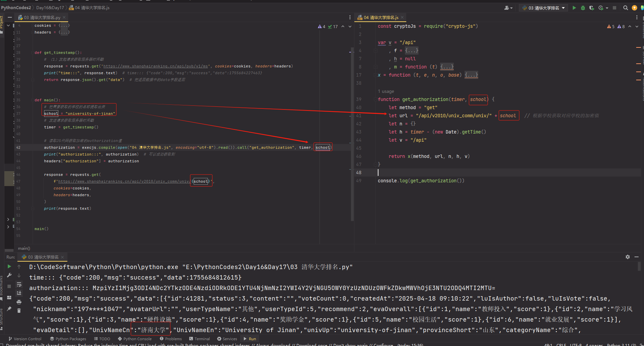Open the TODO tool window
This screenshot has width=644, height=346.
click(x=102, y=339)
